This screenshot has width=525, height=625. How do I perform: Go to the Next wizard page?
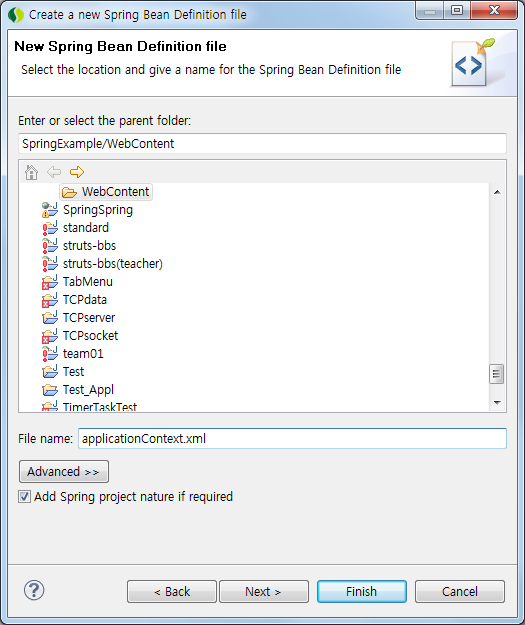tap(263, 592)
